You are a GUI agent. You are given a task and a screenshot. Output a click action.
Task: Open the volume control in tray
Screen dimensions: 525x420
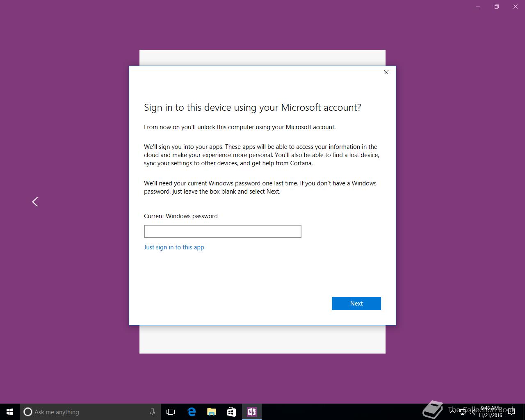coord(472,412)
